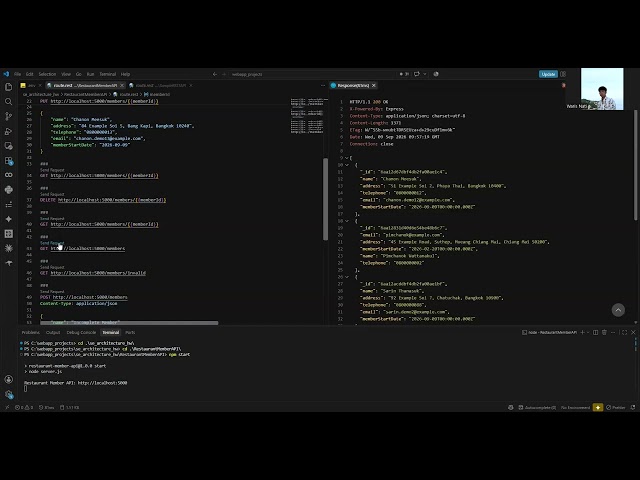Collapse the JSON object at line 26
640x480 pixels.
[x=347, y=277]
